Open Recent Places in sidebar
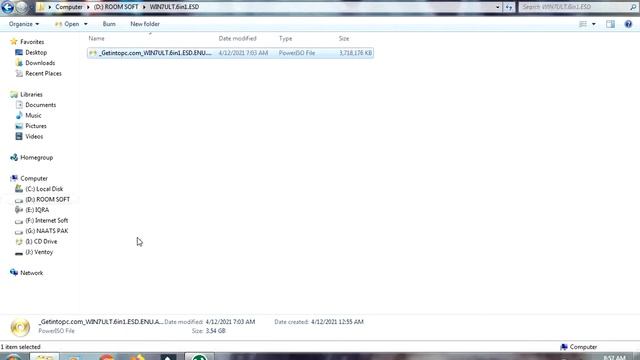 (43, 73)
